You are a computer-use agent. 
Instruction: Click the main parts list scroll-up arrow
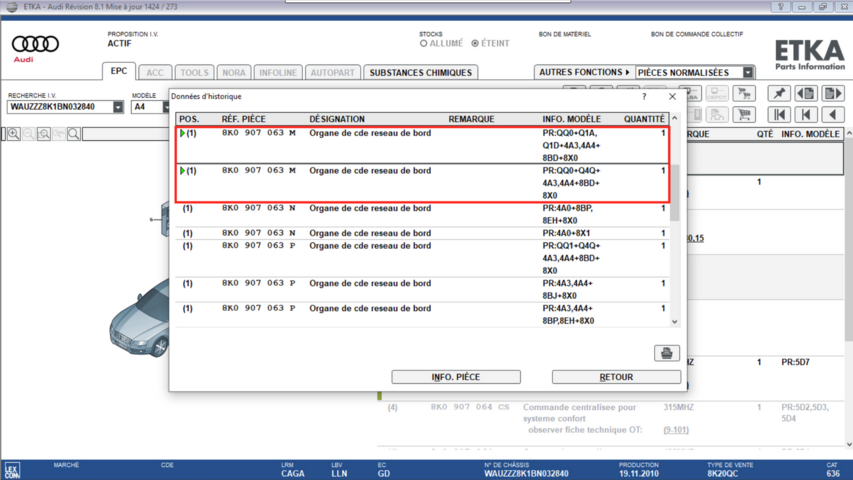(849, 133)
